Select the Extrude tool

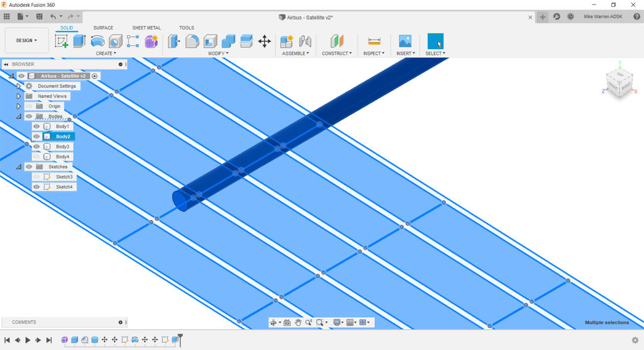coord(79,41)
